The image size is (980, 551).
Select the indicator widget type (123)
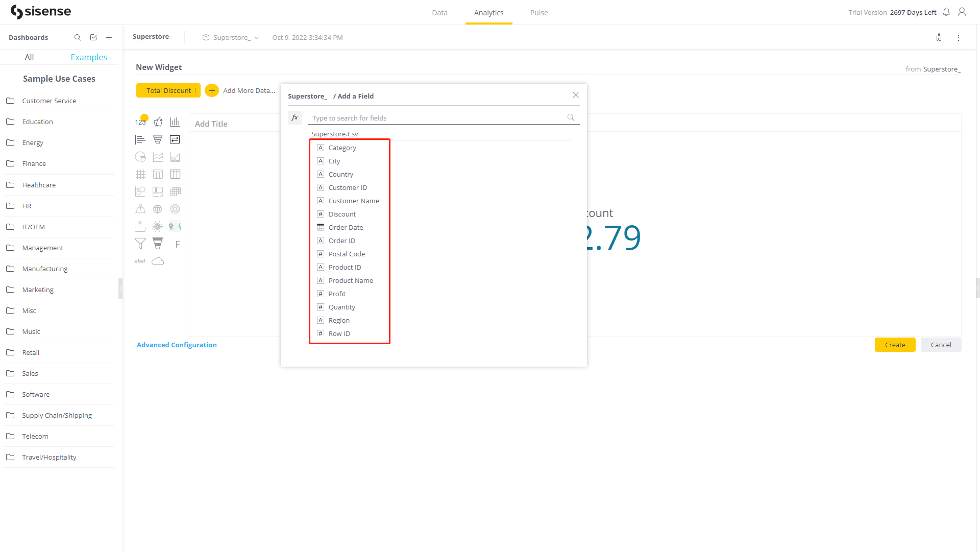(x=140, y=122)
